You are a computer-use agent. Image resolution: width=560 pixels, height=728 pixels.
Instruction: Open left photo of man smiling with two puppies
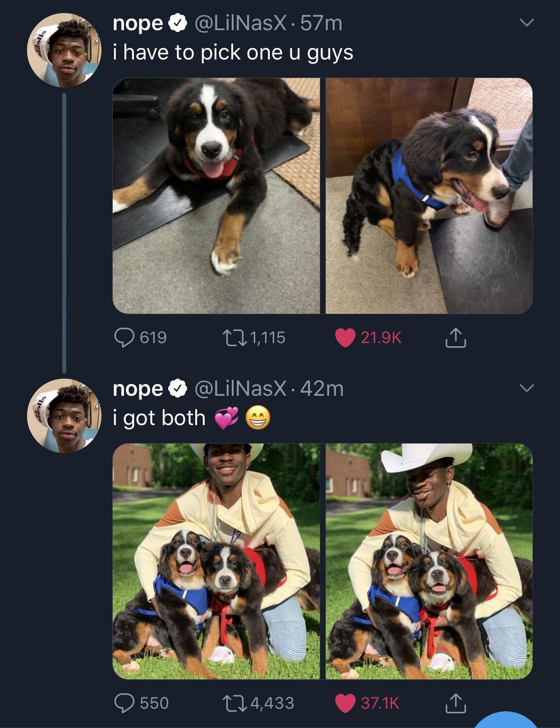pyautogui.click(x=216, y=561)
